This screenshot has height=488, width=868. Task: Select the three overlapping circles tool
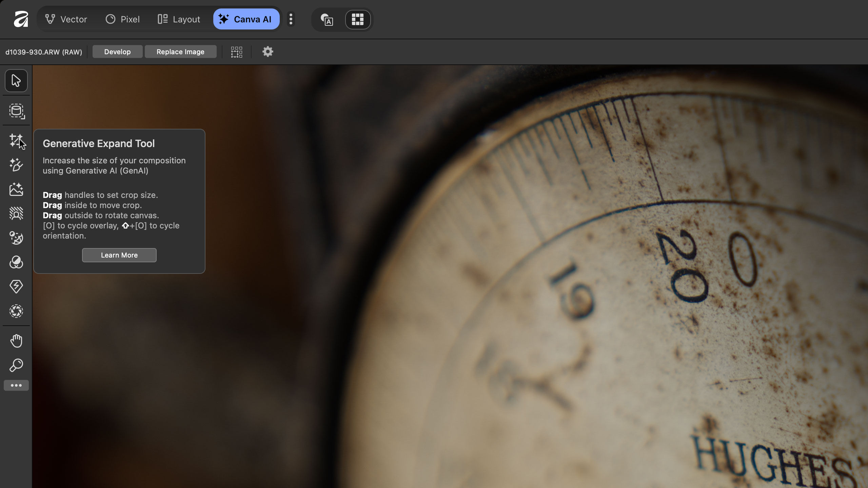pos(16,262)
